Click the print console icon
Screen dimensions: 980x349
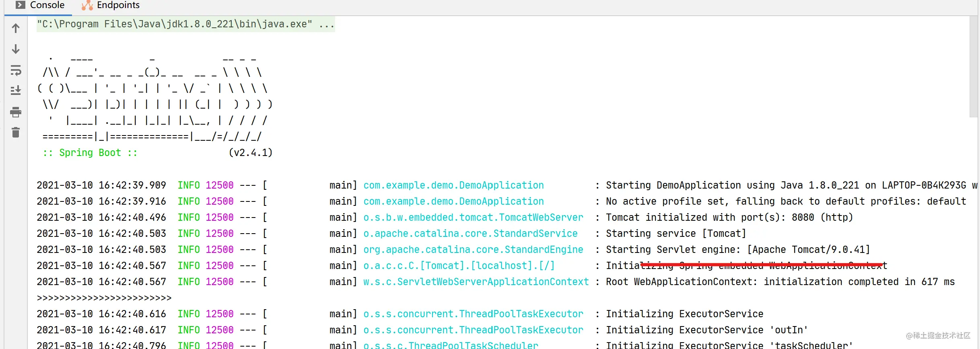tap(16, 112)
